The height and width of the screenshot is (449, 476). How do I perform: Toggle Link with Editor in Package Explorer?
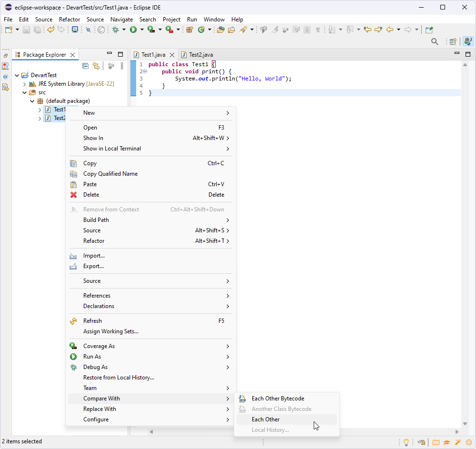[x=96, y=66]
